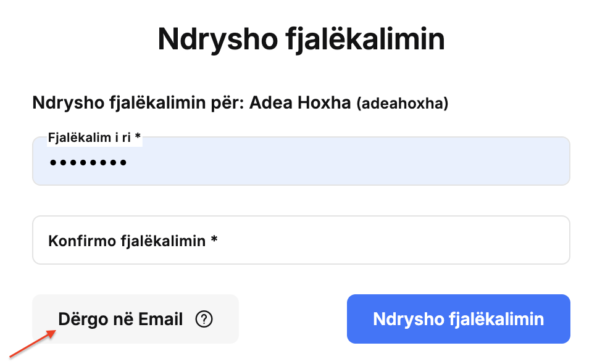Click the Adea Hoxha name text

[x=300, y=102]
